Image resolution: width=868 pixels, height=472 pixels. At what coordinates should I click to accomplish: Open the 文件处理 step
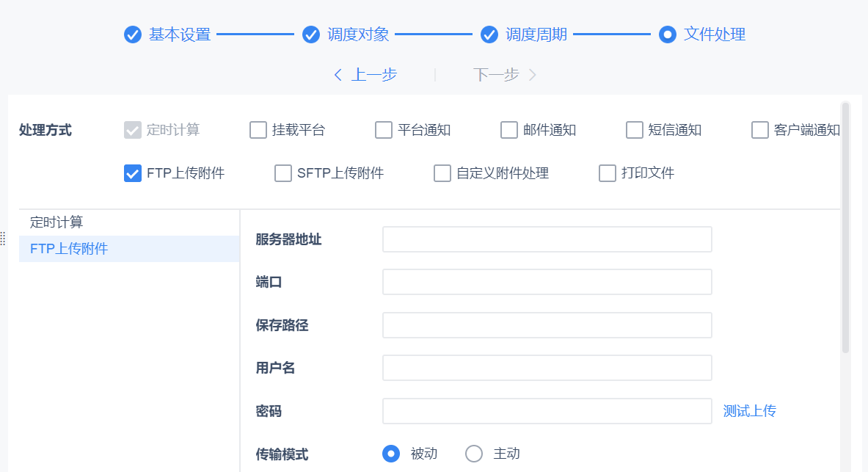[x=715, y=35]
